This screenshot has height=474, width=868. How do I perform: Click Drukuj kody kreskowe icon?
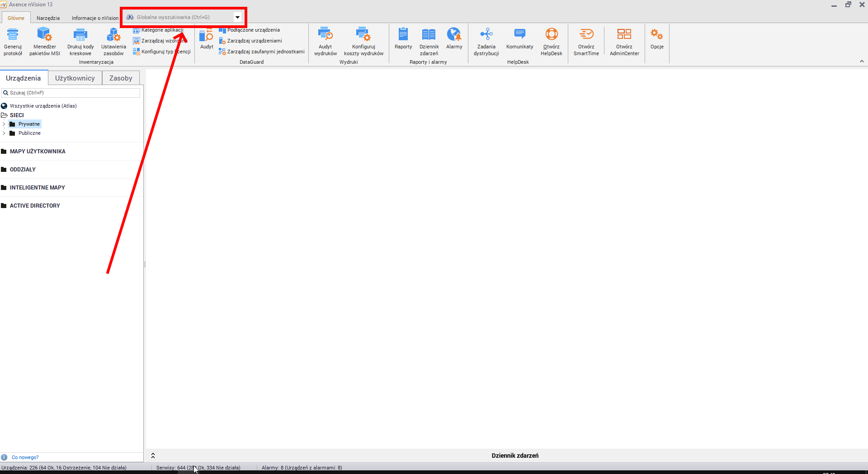[80, 35]
